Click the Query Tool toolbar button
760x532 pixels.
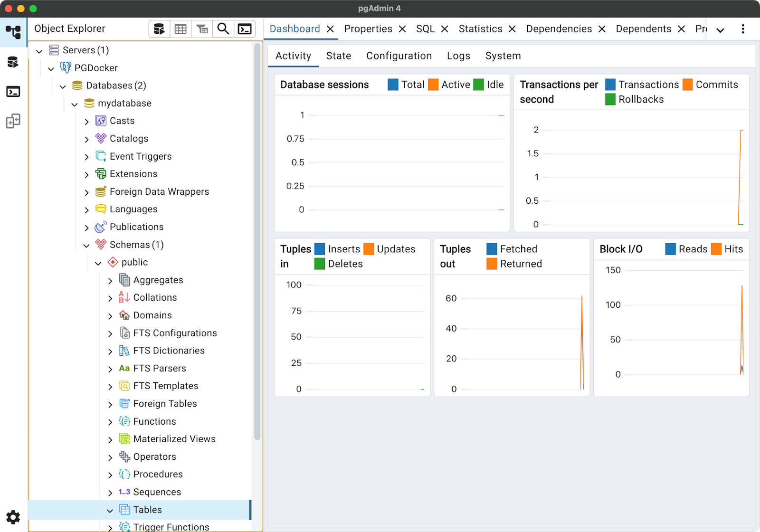(x=159, y=29)
